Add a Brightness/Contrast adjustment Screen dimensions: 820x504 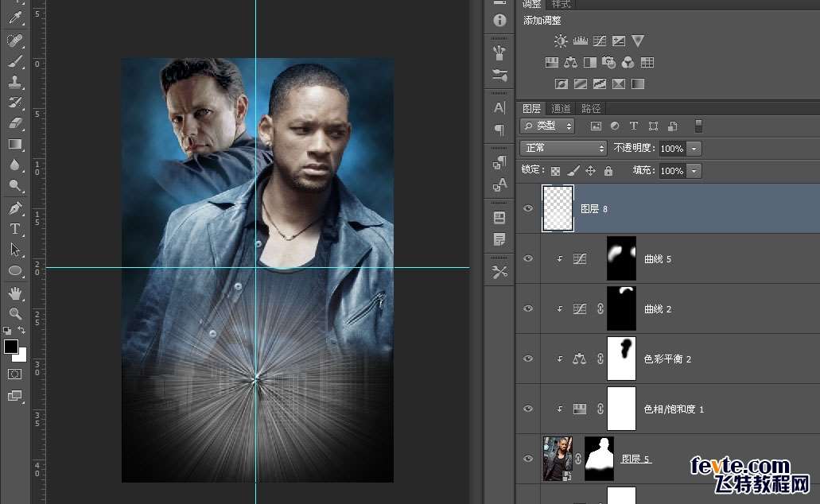(x=561, y=41)
